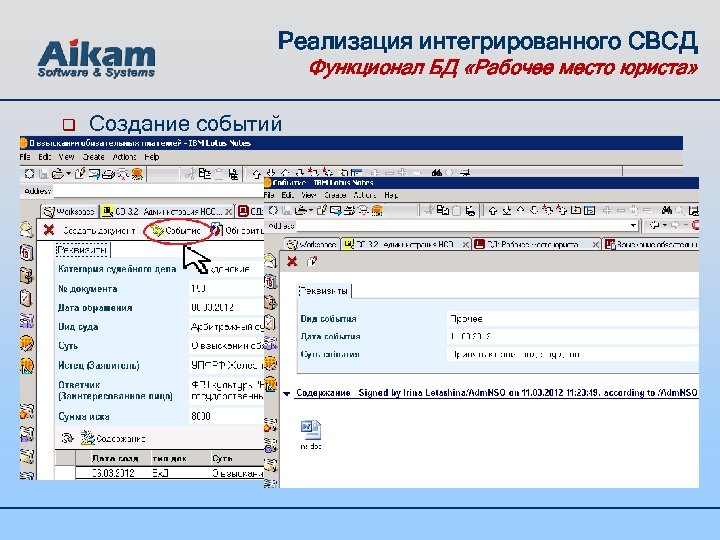Open Edit menu in the back Lotus Notes window

(44, 157)
